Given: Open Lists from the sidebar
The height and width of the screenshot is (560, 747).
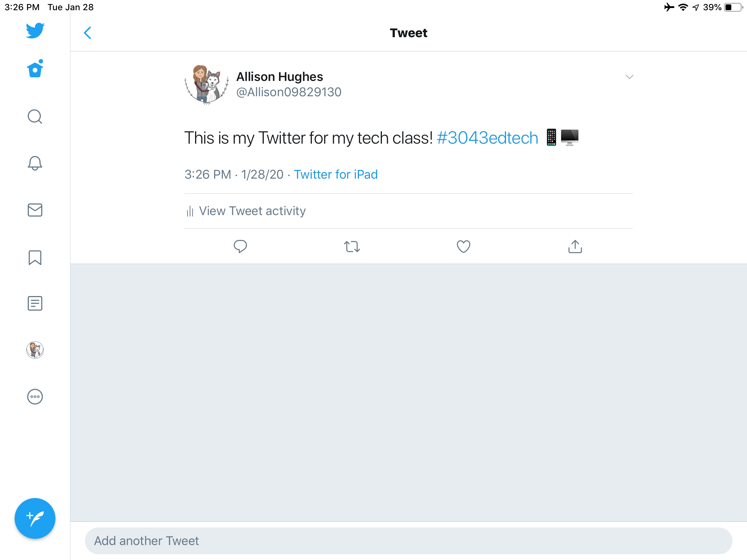Looking at the screenshot, I should coord(35,303).
